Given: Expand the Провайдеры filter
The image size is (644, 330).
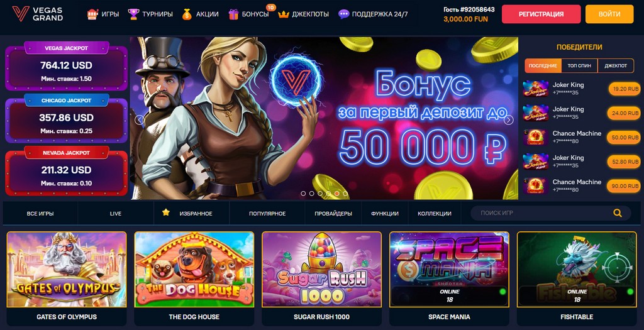Looking at the screenshot, I should 333,214.
